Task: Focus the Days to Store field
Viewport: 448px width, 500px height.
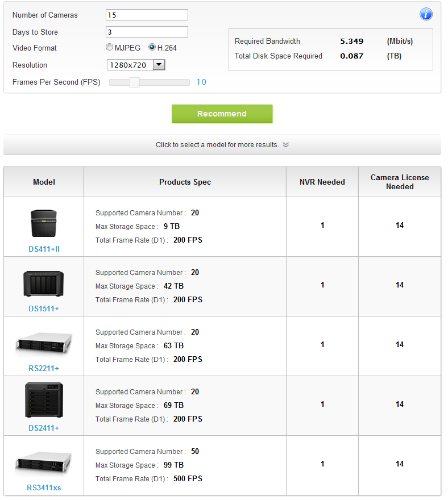Action: (147, 32)
